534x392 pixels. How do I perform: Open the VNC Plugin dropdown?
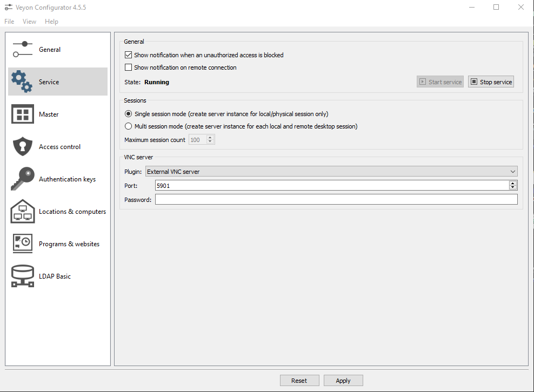[331, 172]
